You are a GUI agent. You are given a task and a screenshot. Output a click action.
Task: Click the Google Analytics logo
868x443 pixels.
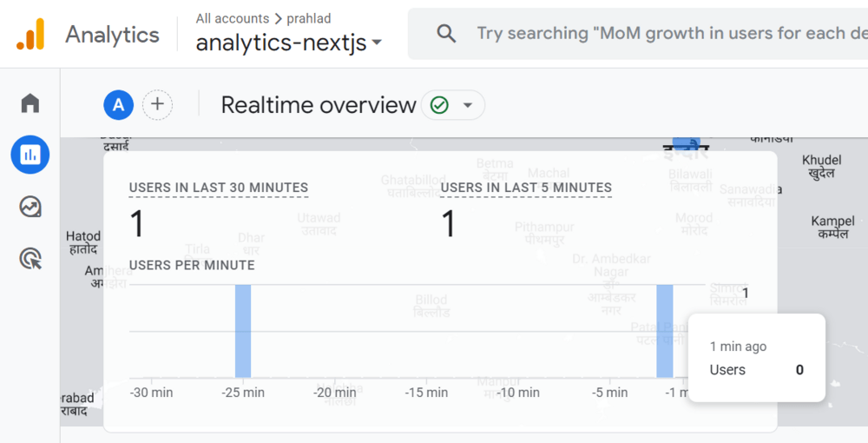(30, 35)
